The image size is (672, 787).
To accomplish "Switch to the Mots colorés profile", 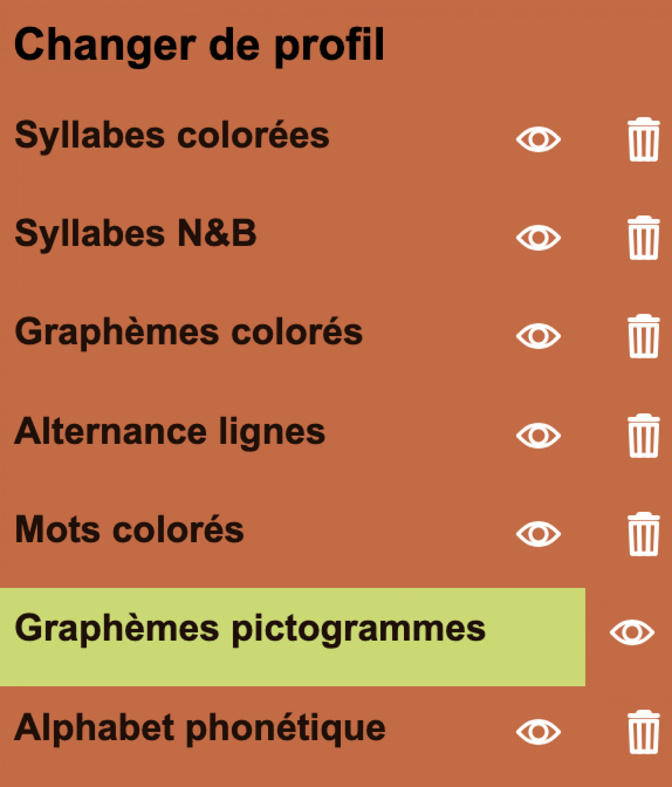I will pyautogui.click(x=129, y=530).
